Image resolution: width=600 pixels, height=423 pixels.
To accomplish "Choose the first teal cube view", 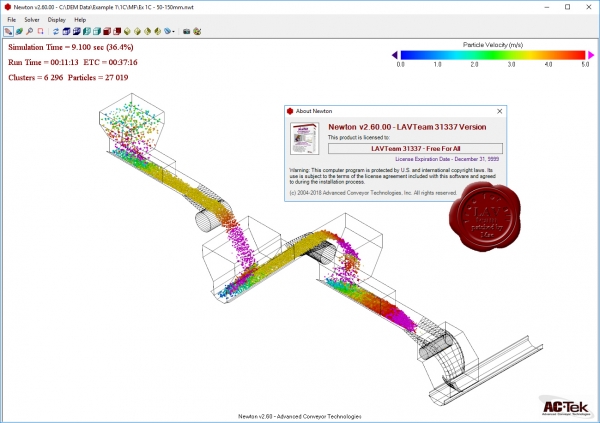I will point(87,31).
